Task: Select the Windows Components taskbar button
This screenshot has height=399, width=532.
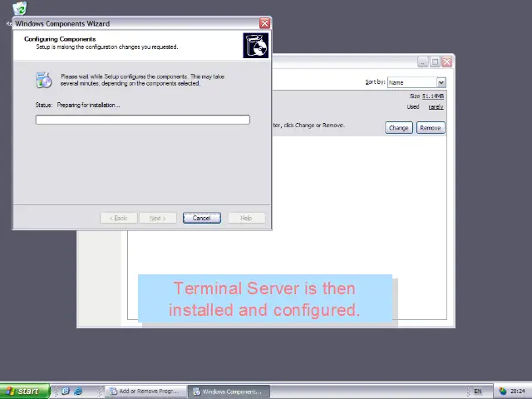Action: [229, 392]
